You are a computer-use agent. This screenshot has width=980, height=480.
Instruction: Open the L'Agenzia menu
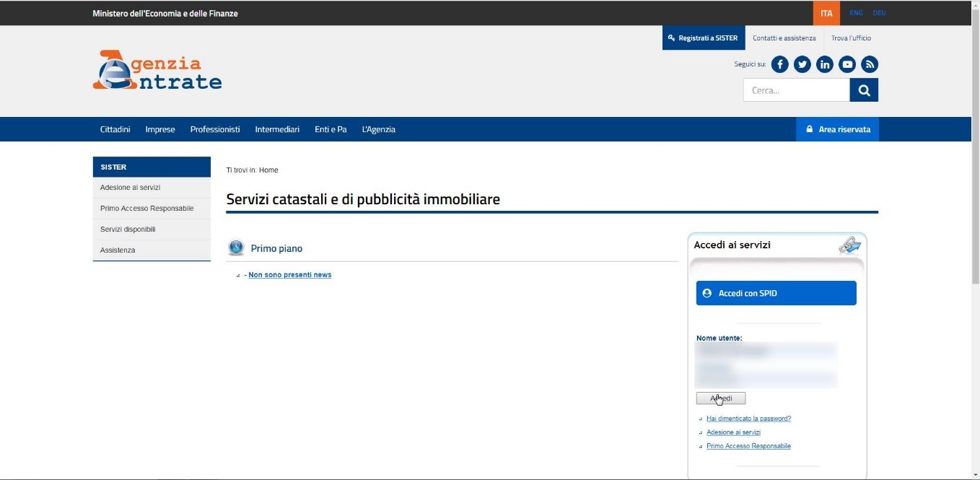(x=379, y=129)
